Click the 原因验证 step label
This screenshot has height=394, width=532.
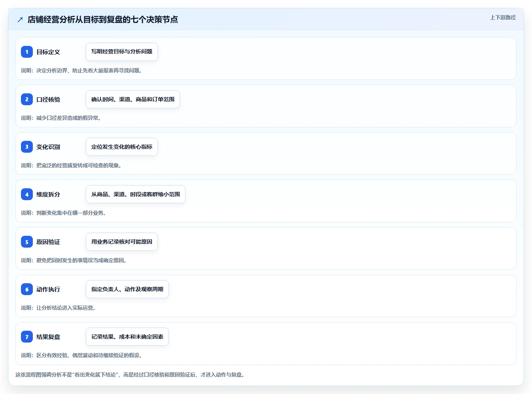(48, 242)
